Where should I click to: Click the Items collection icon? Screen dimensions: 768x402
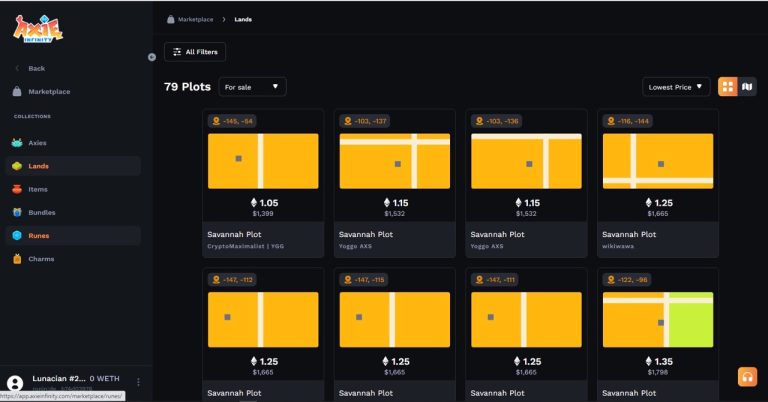[17, 189]
